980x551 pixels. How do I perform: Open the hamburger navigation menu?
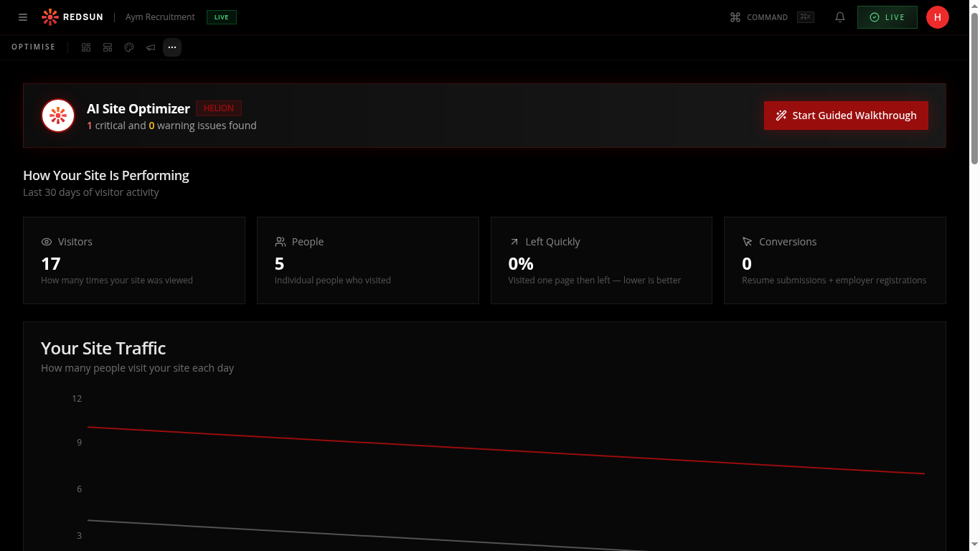(22, 17)
